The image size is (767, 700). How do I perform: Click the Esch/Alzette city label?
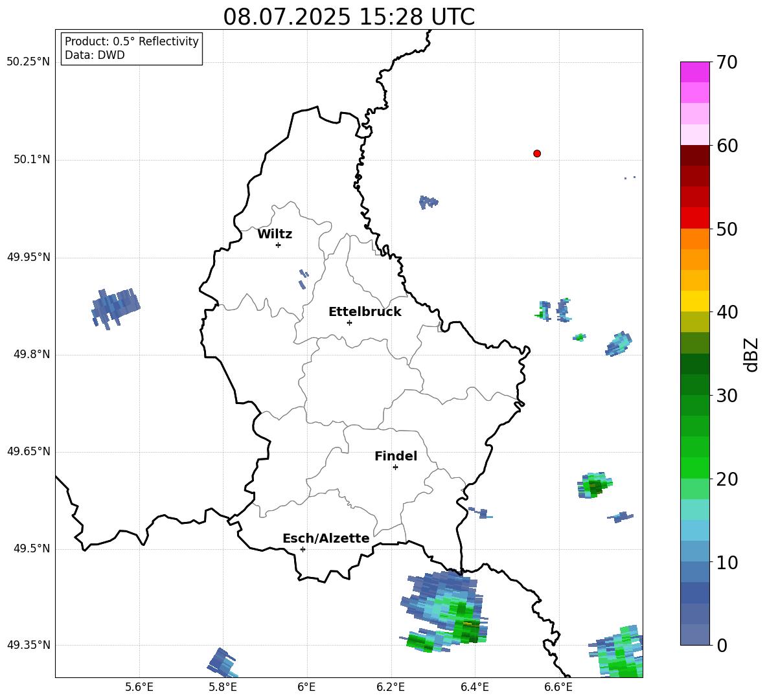[x=326, y=539]
